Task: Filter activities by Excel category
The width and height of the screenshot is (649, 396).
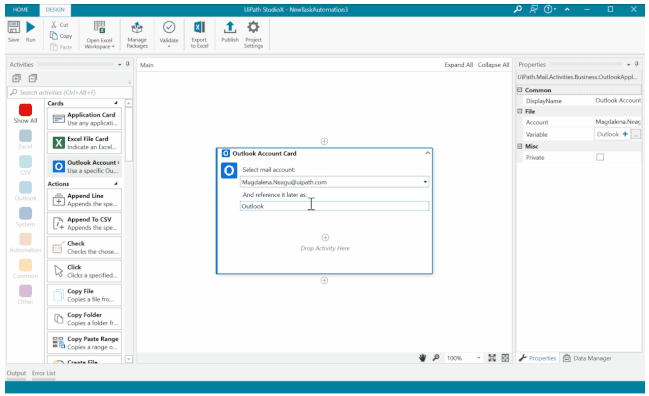Action: click(25, 139)
